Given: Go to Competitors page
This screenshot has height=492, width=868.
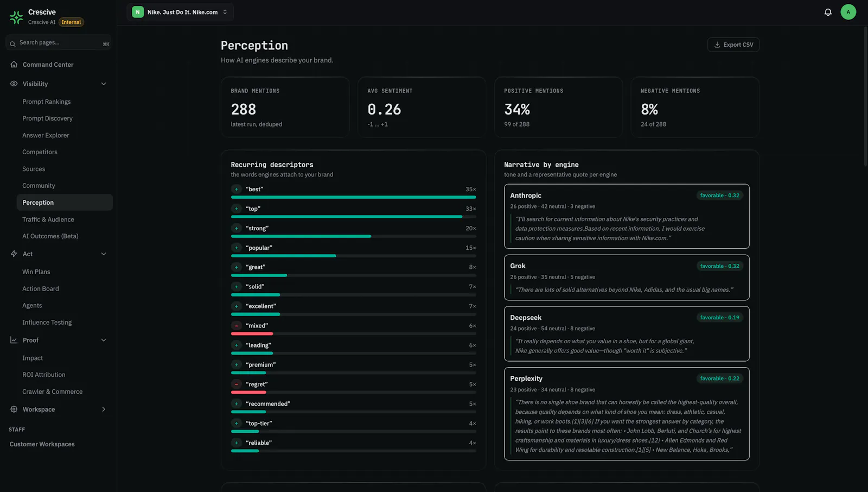Looking at the screenshot, I should tap(40, 152).
